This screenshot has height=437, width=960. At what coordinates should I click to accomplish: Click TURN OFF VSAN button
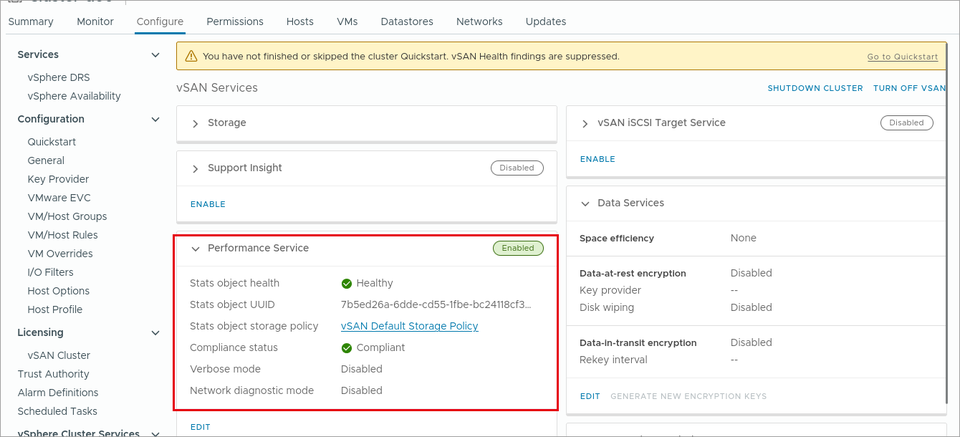(x=909, y=88)
